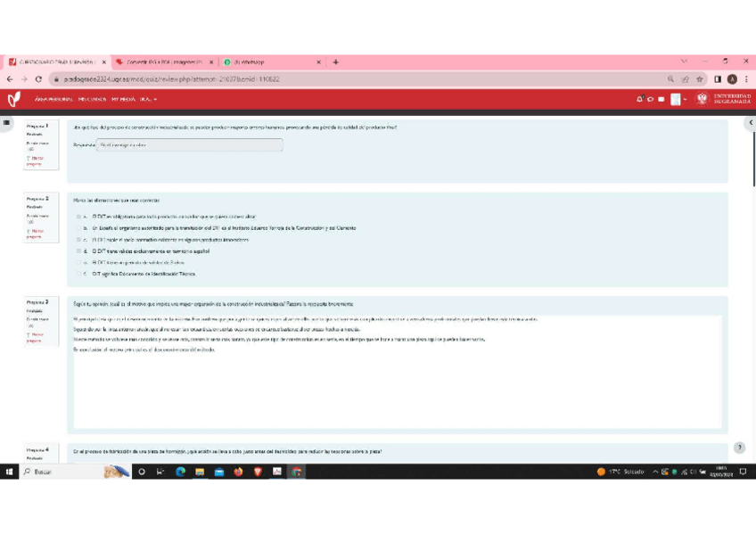Screen dimensions: 756x534
Task: Open the tab search chevron in the title bar
Action: click(684, 62)
